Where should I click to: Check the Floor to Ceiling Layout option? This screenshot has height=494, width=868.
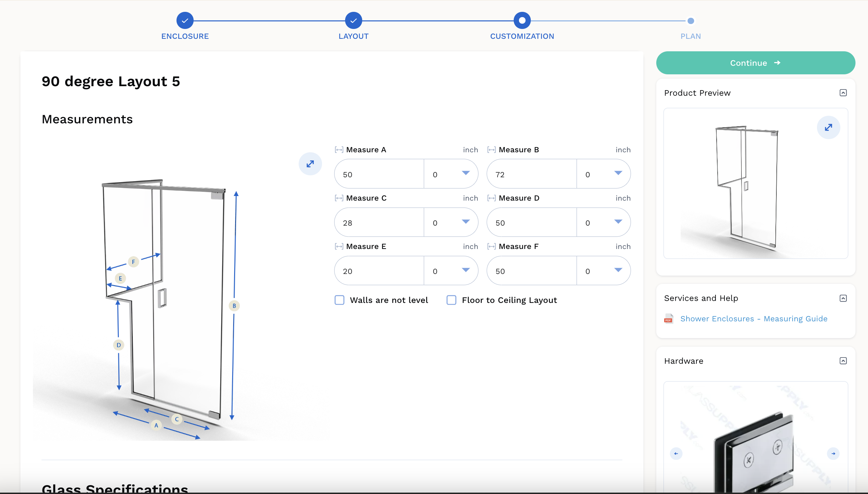coord(451,300)
